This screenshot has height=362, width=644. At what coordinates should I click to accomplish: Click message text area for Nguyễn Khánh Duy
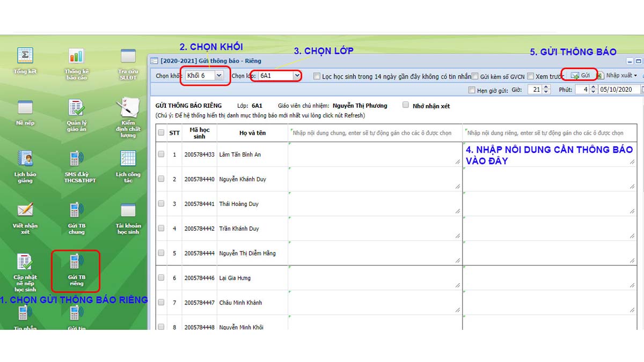click(x=375, y=179)
